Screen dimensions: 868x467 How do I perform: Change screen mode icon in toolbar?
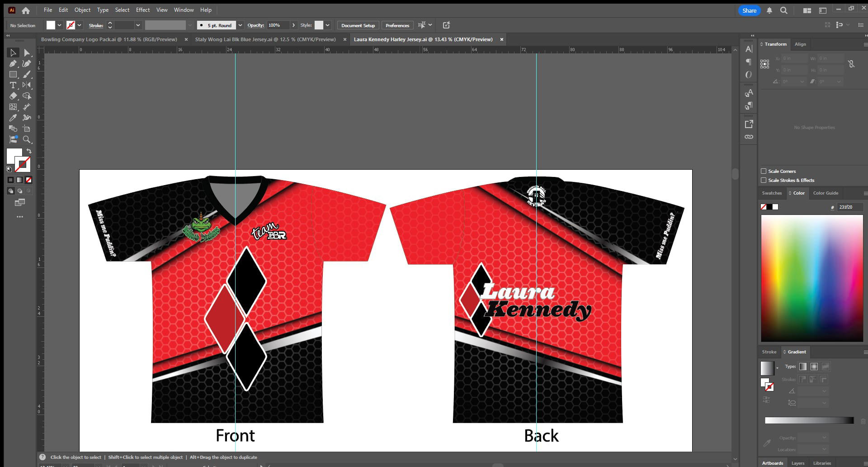[20, 202]
